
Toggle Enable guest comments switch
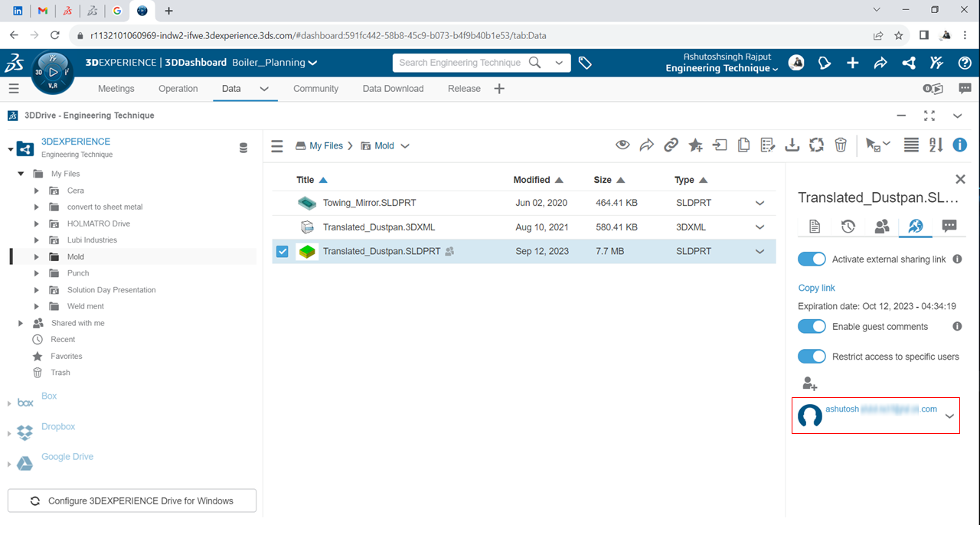pos(812,327)
